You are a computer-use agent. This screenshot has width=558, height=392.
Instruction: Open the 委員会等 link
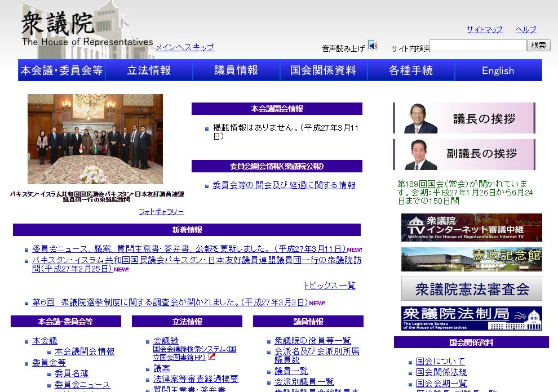point(48,363)
